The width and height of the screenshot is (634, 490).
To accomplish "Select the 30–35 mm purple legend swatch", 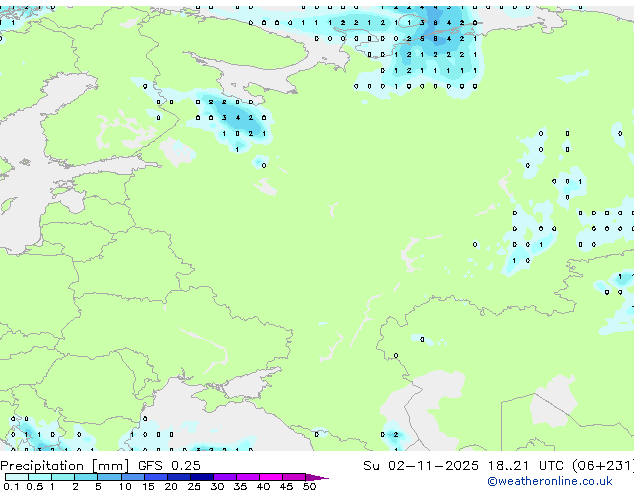I will [x=225, y=477].
